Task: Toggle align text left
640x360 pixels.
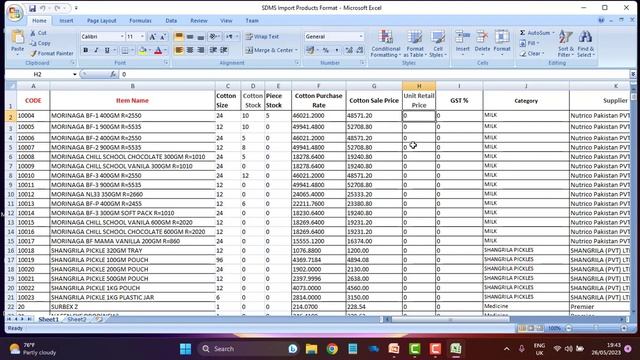Action: click(179, 50)
